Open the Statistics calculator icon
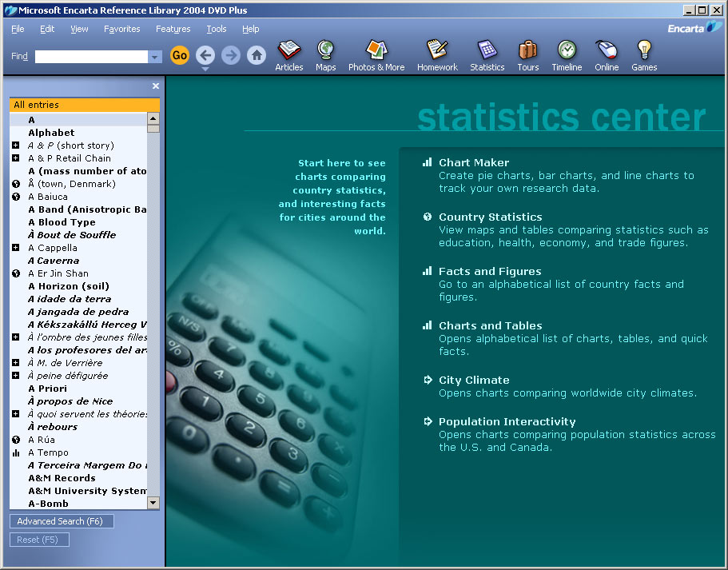The width and height of the screenshot is (728, 570). (x=487, y=56)
